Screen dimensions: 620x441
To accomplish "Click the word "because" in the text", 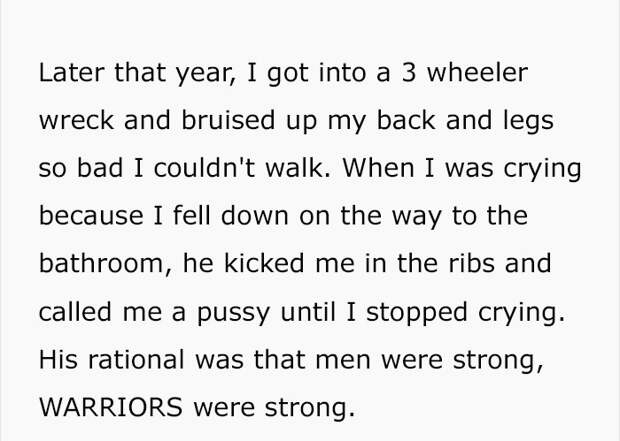I will pyautogui.click(x=91, y=216).
